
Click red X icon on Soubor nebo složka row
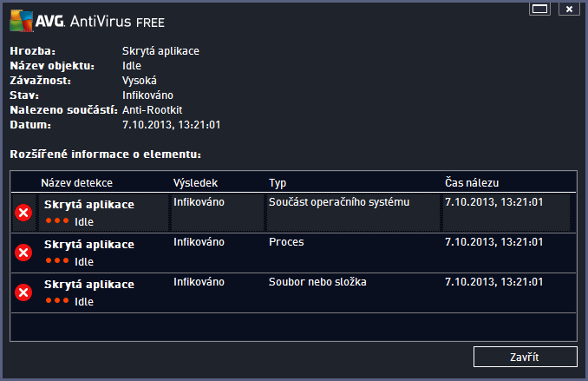(23, 292)
